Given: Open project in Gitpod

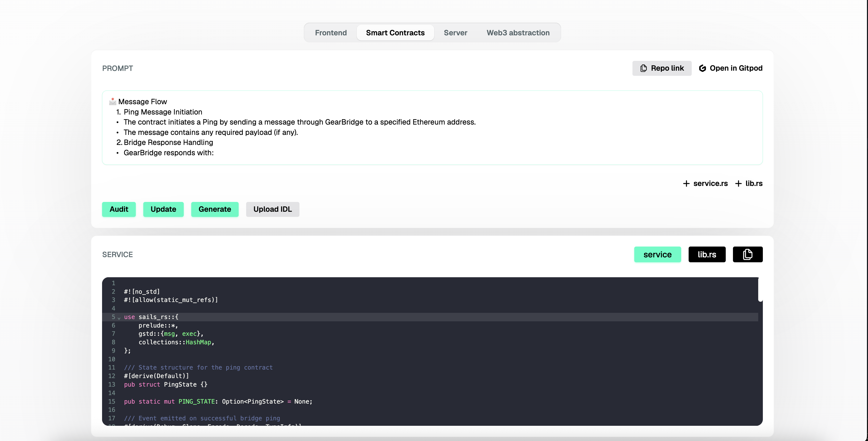Looking at the screenshot, I should tap(731, 68).
